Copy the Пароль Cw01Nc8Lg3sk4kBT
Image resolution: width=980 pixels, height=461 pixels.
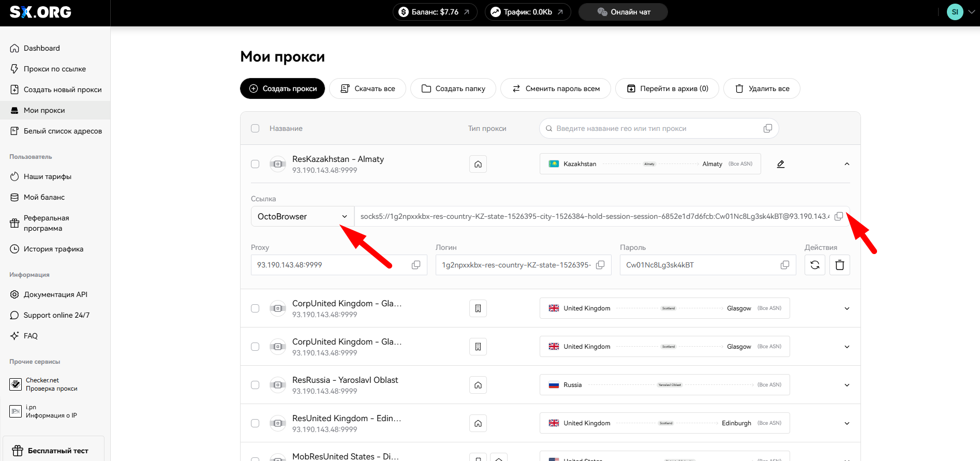[784, 265]
